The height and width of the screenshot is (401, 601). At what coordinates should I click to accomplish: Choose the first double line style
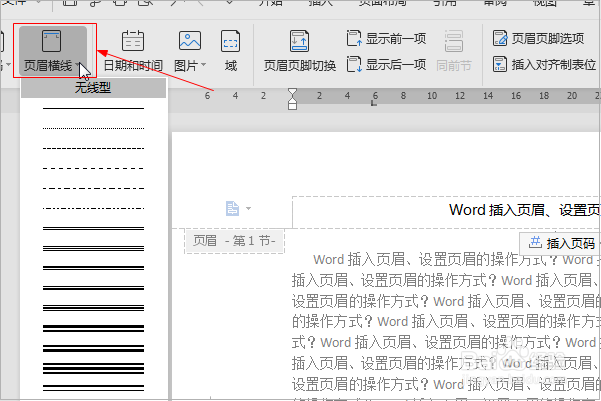[94, 228]
